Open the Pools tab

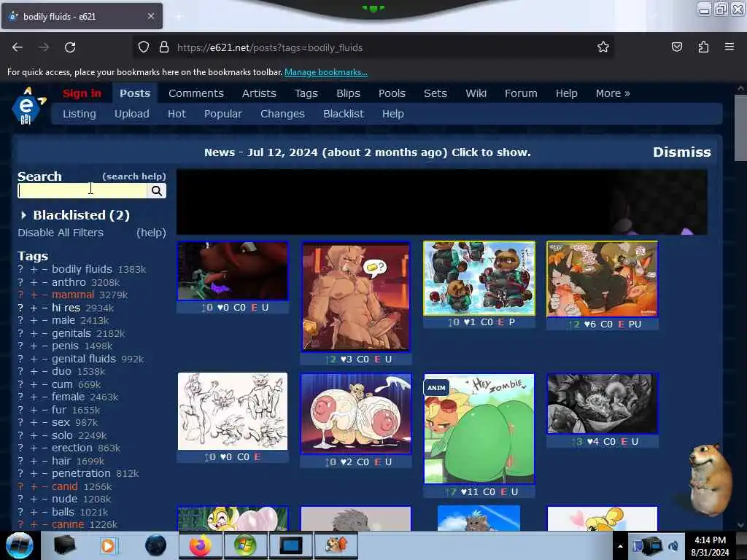click(392, 93)
